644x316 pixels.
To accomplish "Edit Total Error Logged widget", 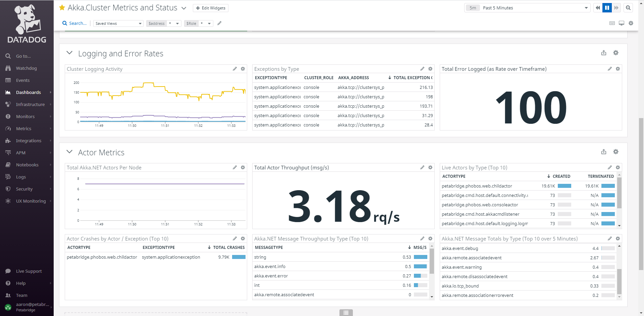I will (610, 69).
